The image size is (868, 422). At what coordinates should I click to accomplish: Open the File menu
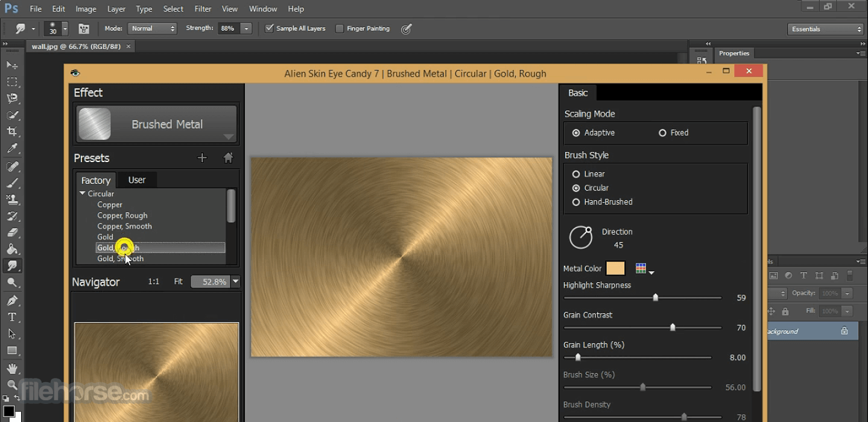click(x=36, y=9)
